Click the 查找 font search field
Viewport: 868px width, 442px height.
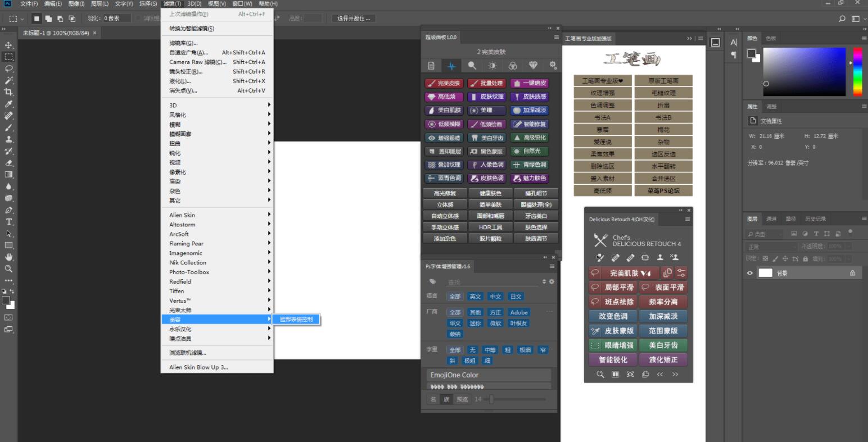[492, 282]
